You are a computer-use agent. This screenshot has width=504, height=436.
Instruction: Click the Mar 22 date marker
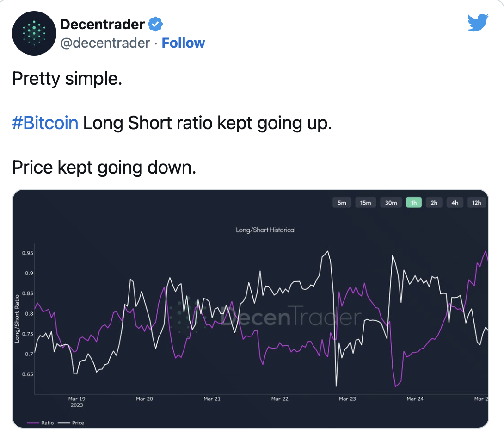pyautogui.click(x=279, y=399)
